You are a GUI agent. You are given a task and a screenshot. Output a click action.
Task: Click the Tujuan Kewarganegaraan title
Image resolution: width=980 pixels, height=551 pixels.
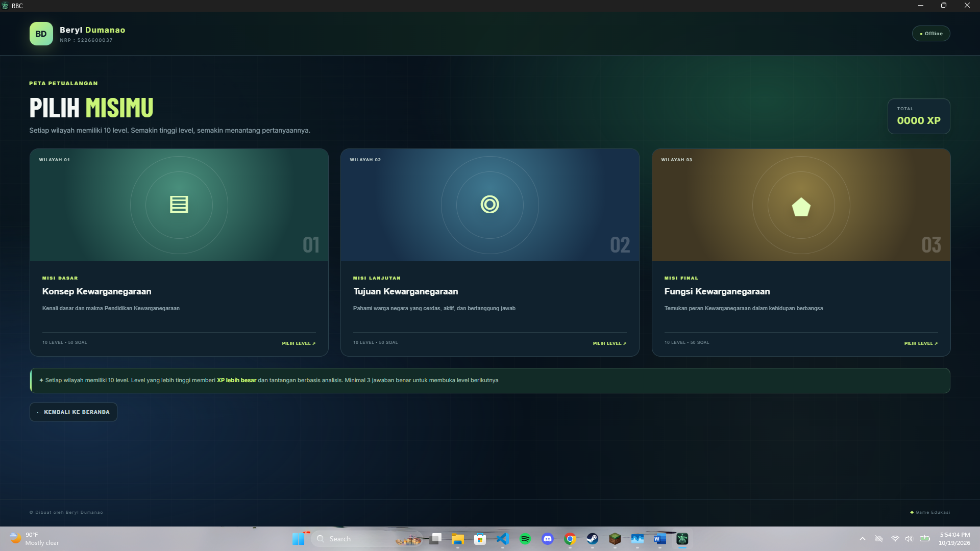(x=406, y=291)
